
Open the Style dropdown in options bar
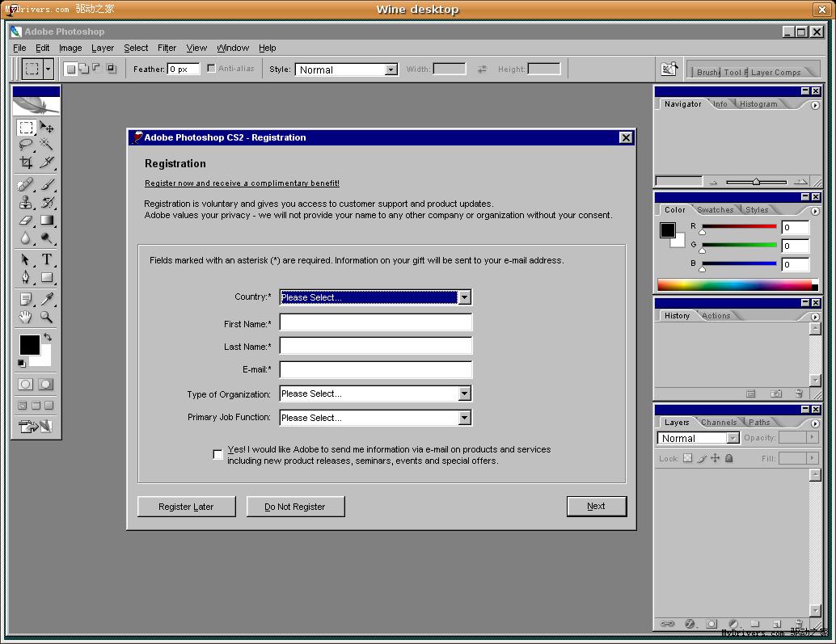391,69
